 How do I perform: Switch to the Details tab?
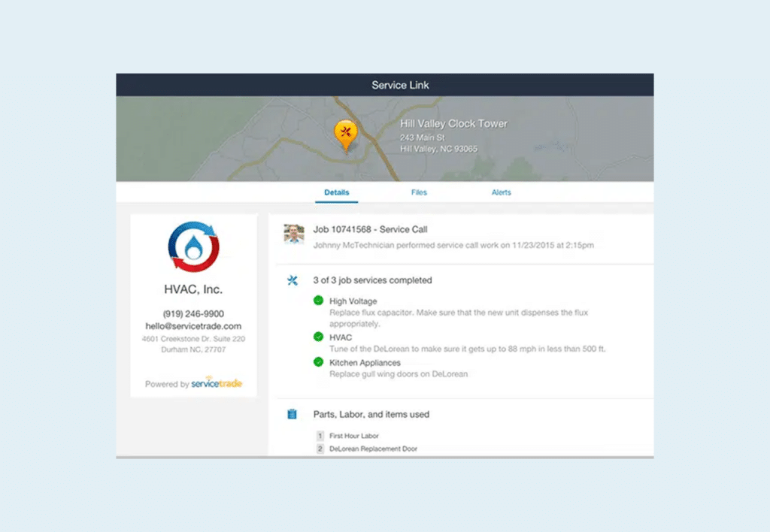pos(337,192)
